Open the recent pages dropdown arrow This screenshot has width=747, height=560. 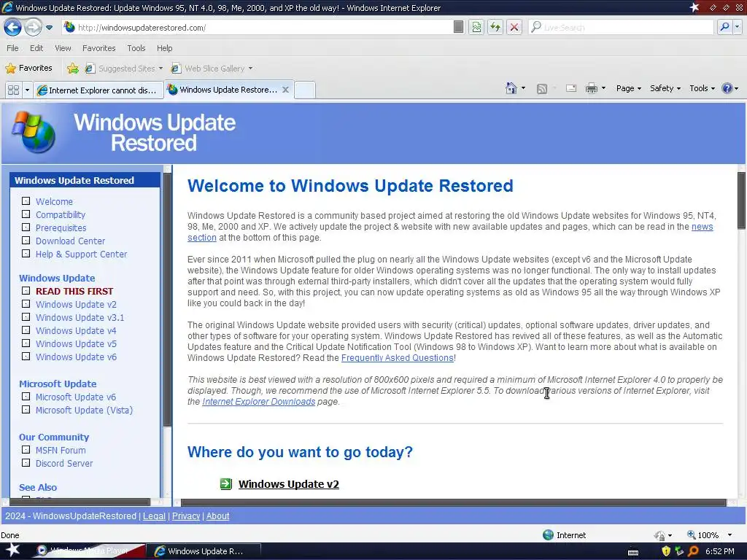(49, 28)
